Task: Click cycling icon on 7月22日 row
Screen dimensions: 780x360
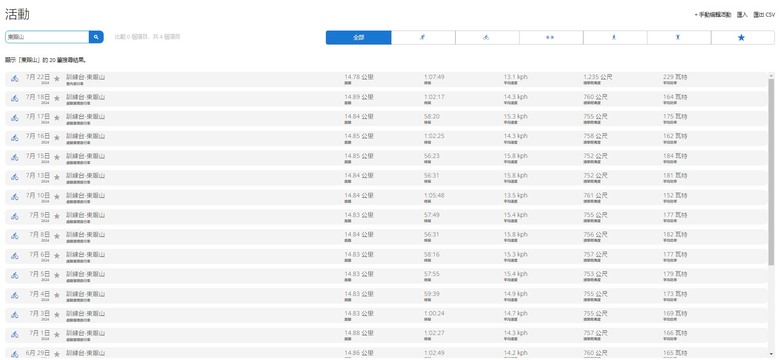Action: coord(15,79)
